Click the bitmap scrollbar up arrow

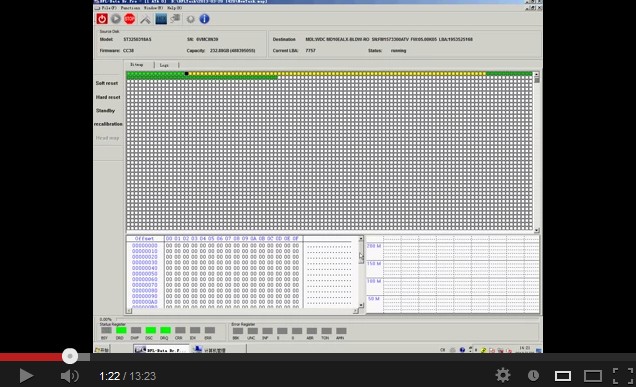pos(537,75)
